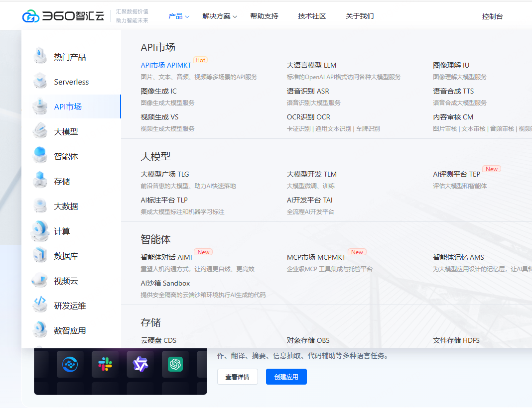Open OCR识别 OCR product link
532x408 pixels.
pos(308,117)
